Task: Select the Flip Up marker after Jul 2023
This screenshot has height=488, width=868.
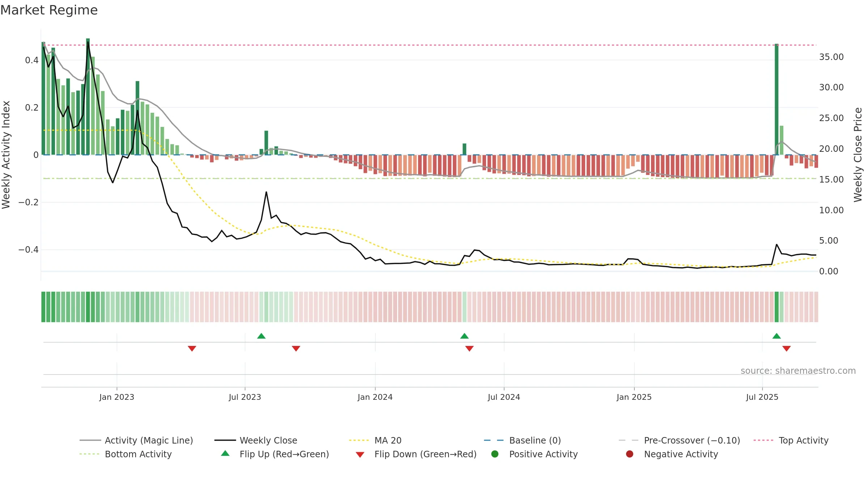Action: [261, 336]
